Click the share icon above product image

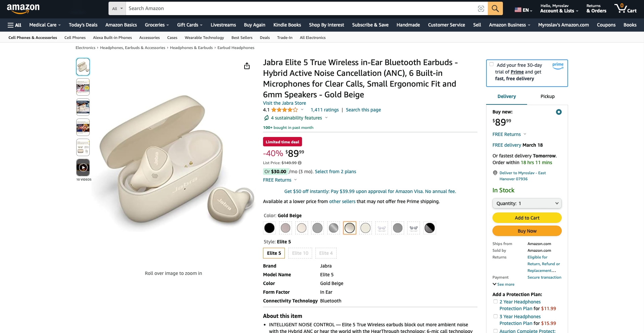[247, 66]
